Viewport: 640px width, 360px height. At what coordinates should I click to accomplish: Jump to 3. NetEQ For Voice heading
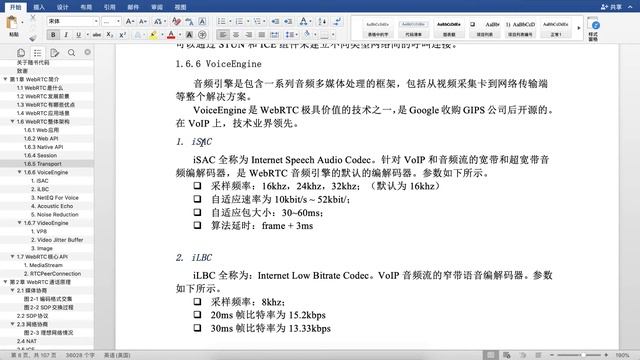click(x=55, y=198)
